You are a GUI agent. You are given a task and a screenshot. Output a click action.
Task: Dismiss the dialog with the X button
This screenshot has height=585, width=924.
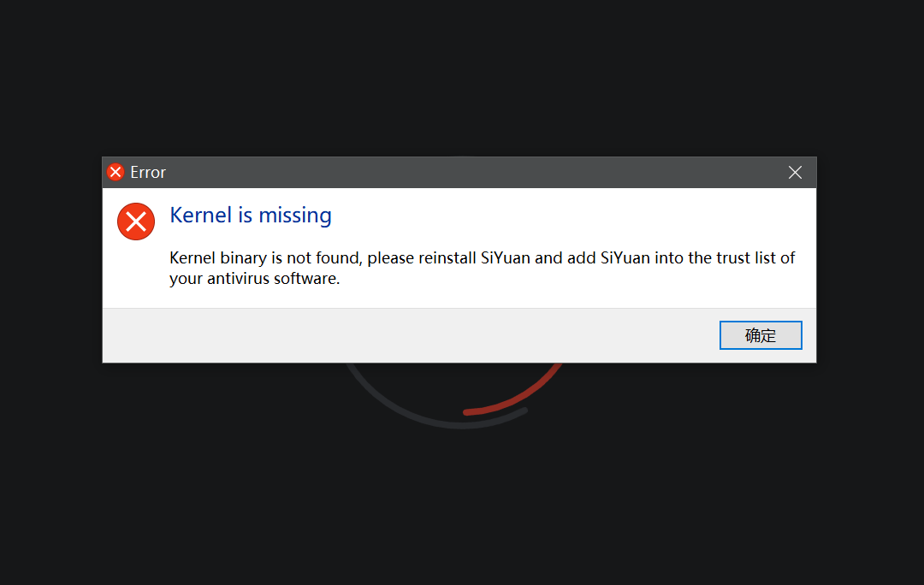click(x=795, y=171)
